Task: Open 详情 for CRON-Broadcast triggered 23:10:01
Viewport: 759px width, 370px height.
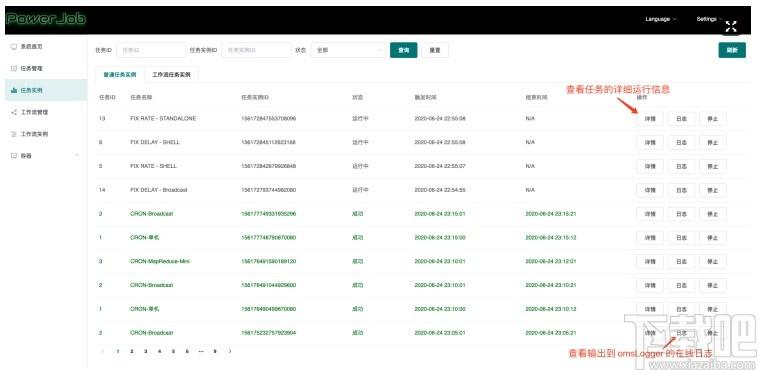Action: [x=650, y=285]
